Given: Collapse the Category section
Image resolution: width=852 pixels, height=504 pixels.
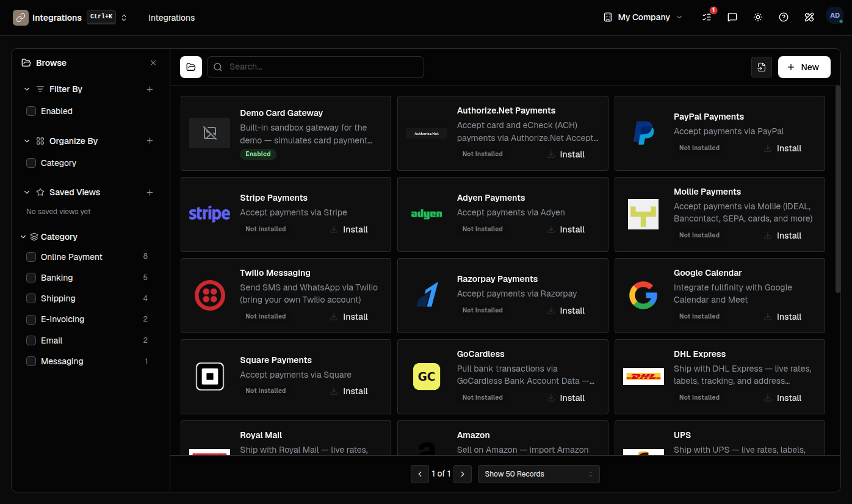Looking at the screenshot, I should (23, 237).
